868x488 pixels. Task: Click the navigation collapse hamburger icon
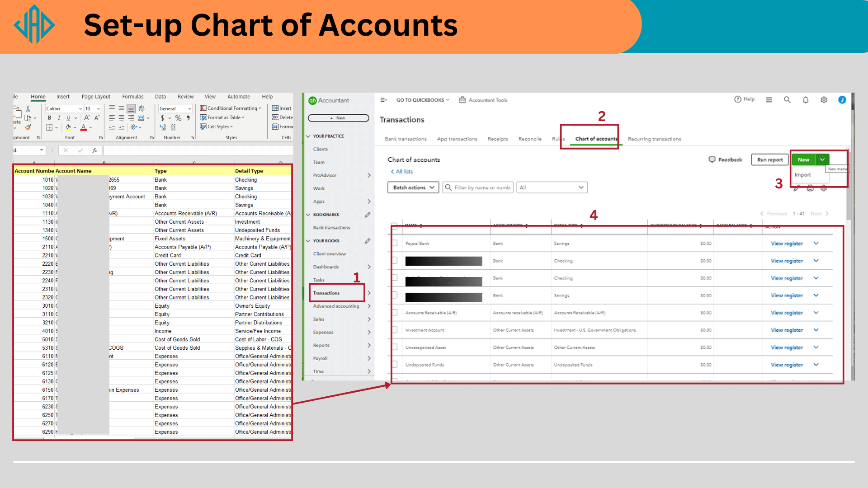(x=383, y=100)
